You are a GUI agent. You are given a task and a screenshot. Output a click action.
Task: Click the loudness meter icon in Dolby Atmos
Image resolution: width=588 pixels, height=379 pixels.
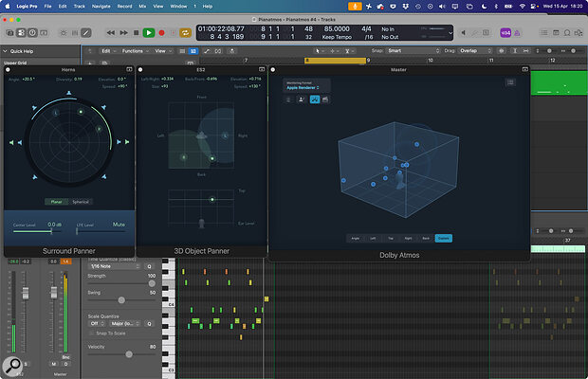click(325, 99)
